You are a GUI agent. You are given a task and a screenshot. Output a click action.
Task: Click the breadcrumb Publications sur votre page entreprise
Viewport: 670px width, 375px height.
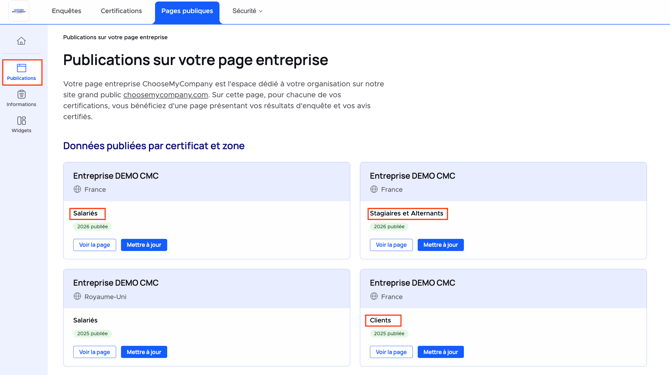tap(115, 37)
